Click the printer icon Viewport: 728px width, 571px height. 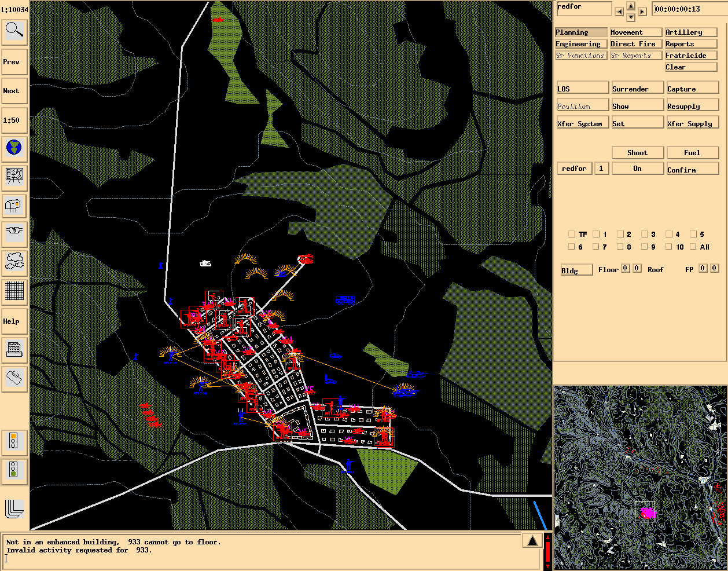coord(14,349)
